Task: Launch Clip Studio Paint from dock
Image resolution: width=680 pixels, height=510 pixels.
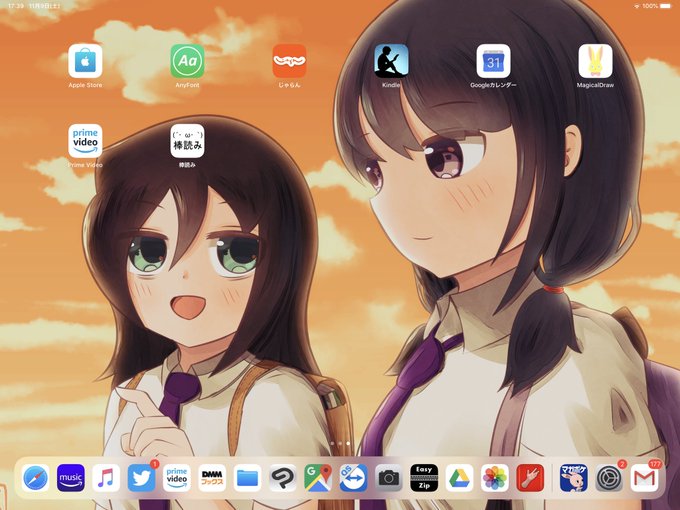Action: point(283,478)
